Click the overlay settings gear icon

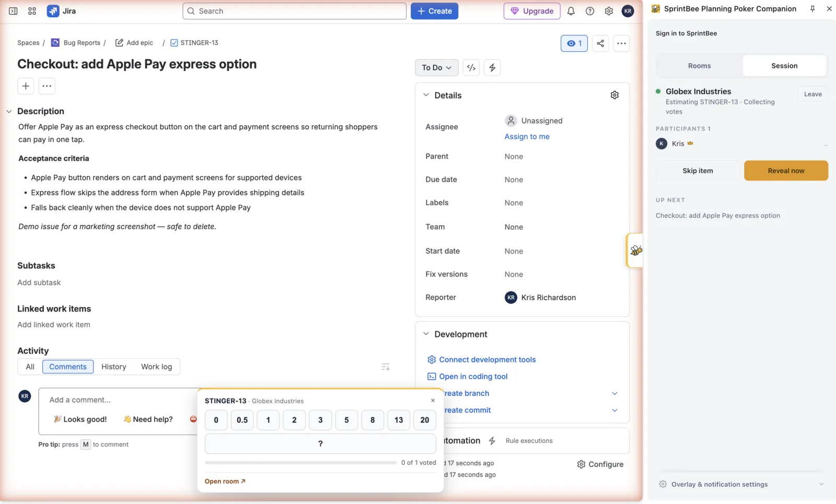click(x=663, y=484)
